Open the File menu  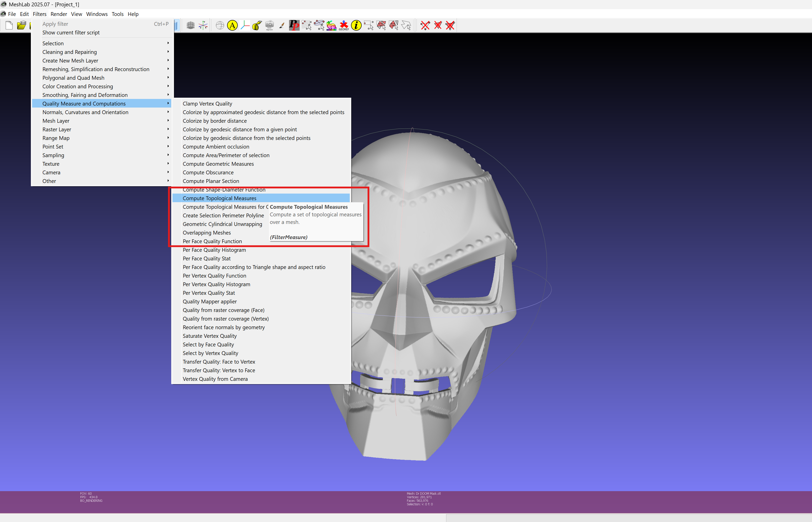click(12, 14)
